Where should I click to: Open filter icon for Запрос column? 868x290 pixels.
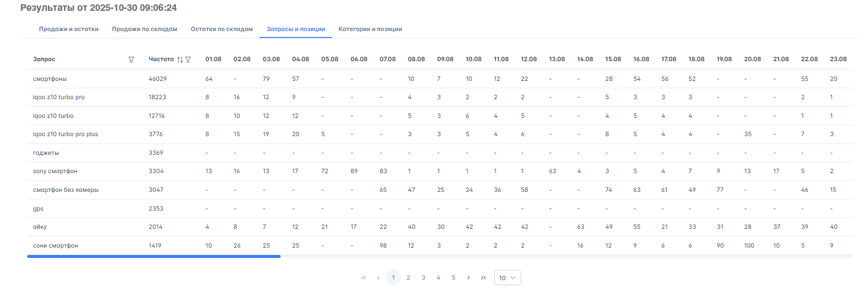(x=131, y=60)
